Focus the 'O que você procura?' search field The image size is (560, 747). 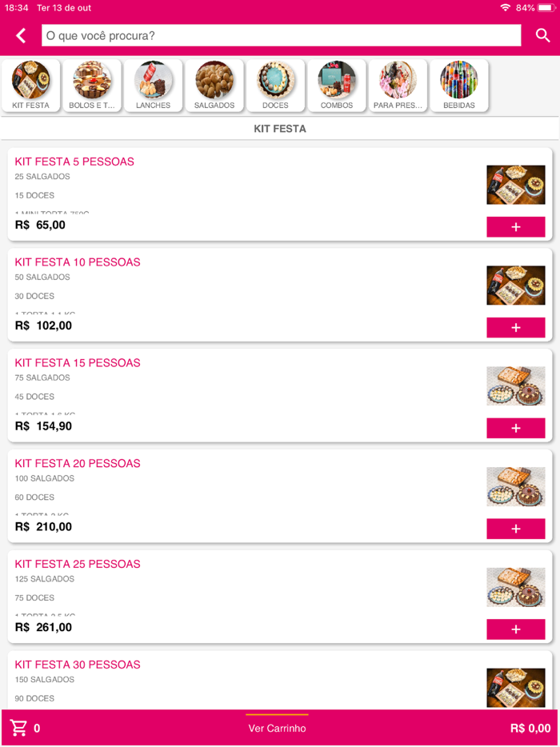coord(281,36)
